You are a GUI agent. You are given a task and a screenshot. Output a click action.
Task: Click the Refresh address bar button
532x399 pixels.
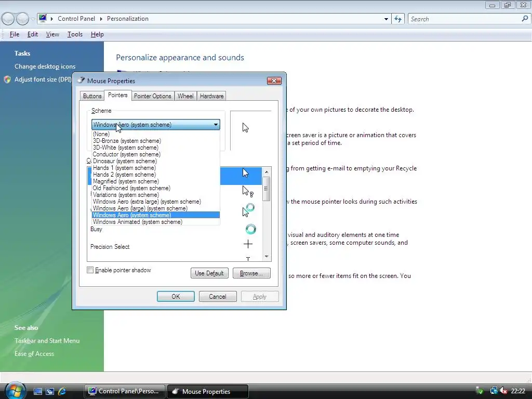(x=398, y=19)
